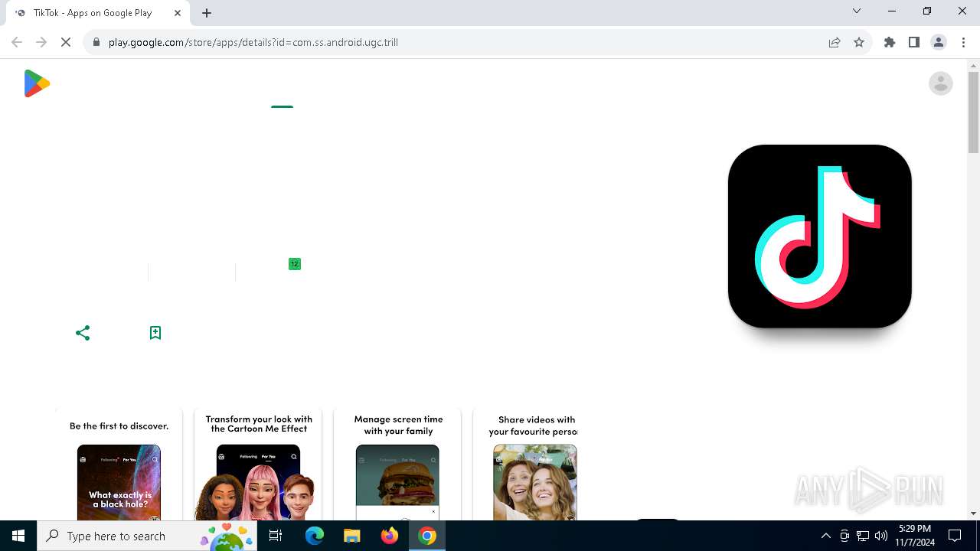980x551 pixels.
Task: Open the tab search dropdown chevron
Action: [x=857, y=11]
